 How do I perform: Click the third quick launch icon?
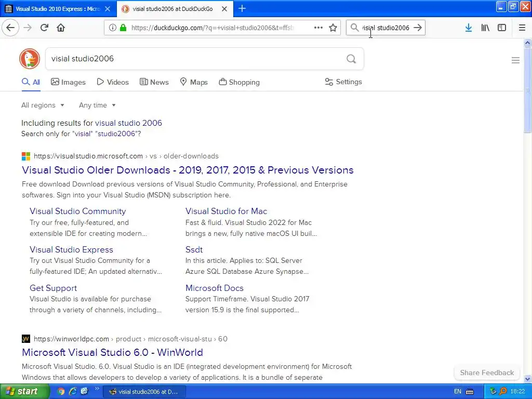tap(84, 391)
